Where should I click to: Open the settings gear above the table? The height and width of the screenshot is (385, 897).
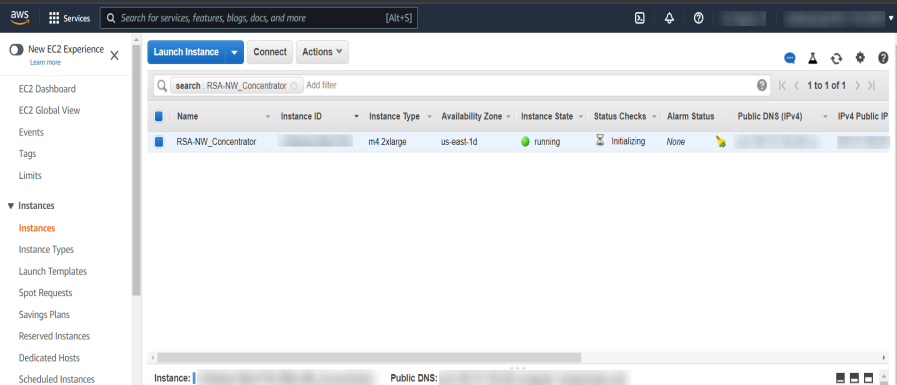coord(860,57)
